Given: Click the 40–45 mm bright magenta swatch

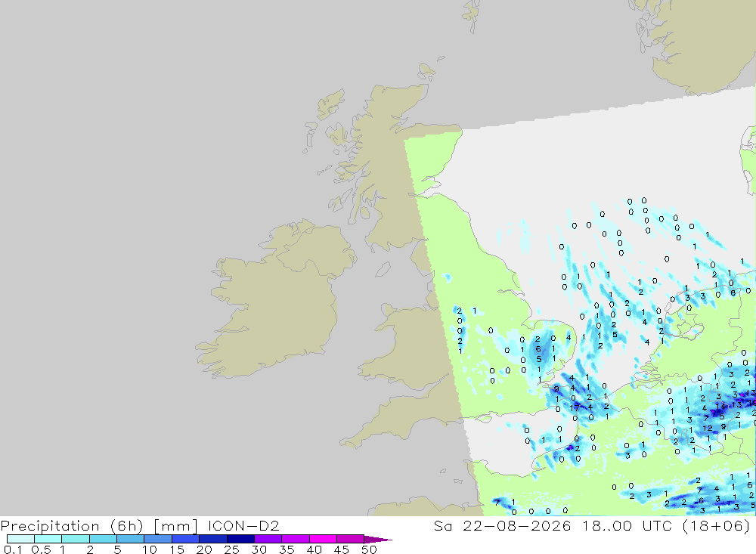Looking at the screenshot, I should [x=323, y=539].
